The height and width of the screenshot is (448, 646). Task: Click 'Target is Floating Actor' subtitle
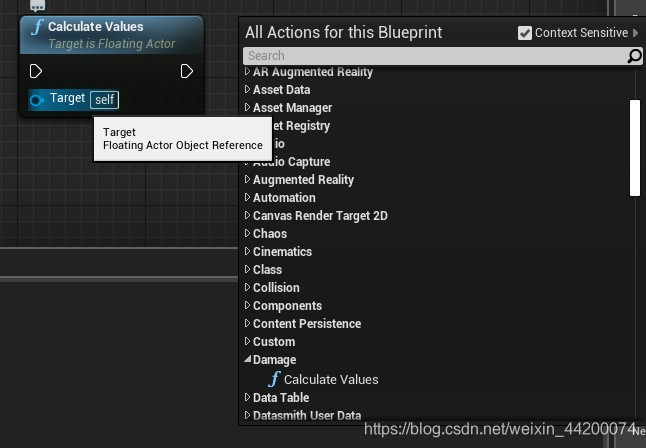(x=112, y=44)
